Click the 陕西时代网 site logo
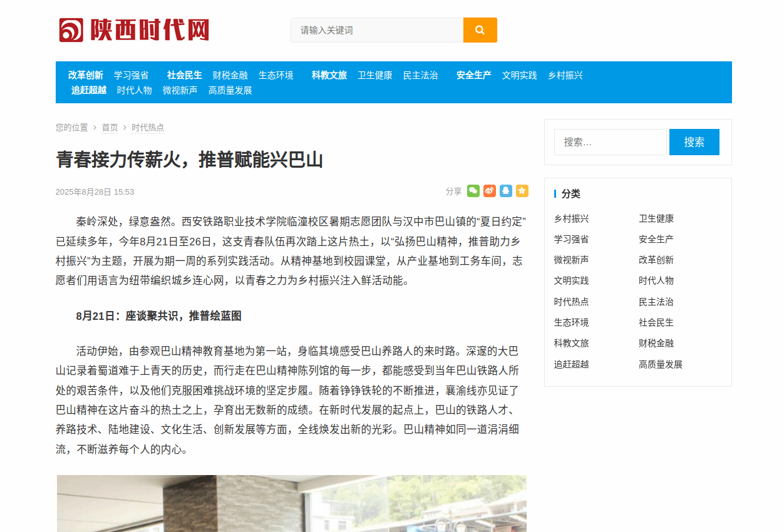Viewport: 784px width, 532px height. tap(134, 30)
